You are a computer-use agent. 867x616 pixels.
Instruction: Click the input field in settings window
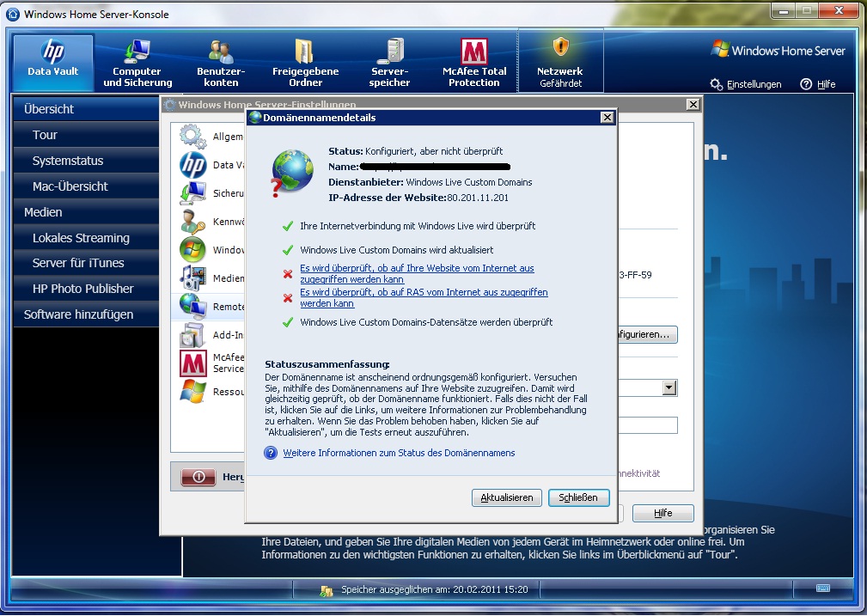click(x=648, y=425)
